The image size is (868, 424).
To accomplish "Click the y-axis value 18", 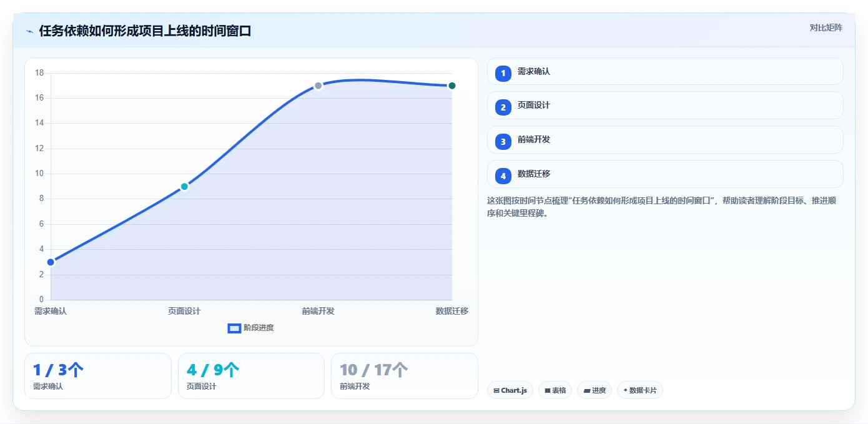I will 39,73.
